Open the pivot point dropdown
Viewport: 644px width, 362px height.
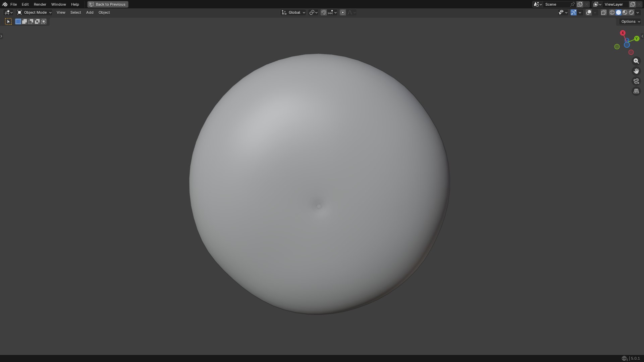(x=313, y=12)
